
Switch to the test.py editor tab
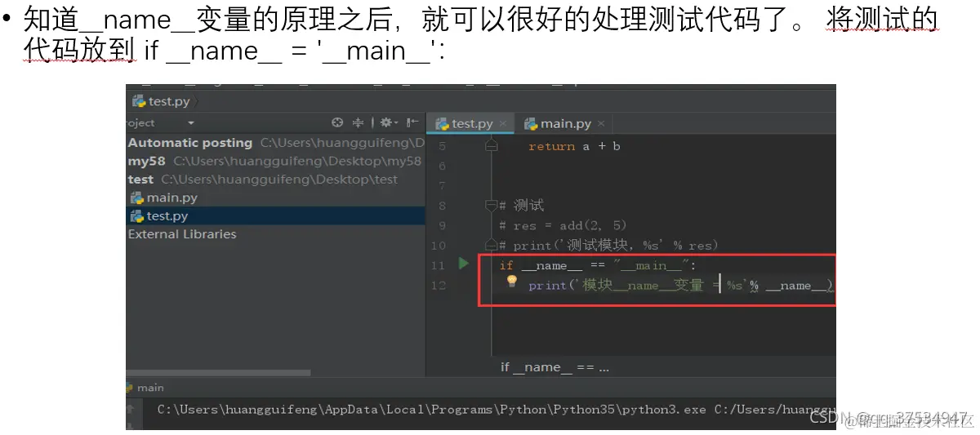470,124
